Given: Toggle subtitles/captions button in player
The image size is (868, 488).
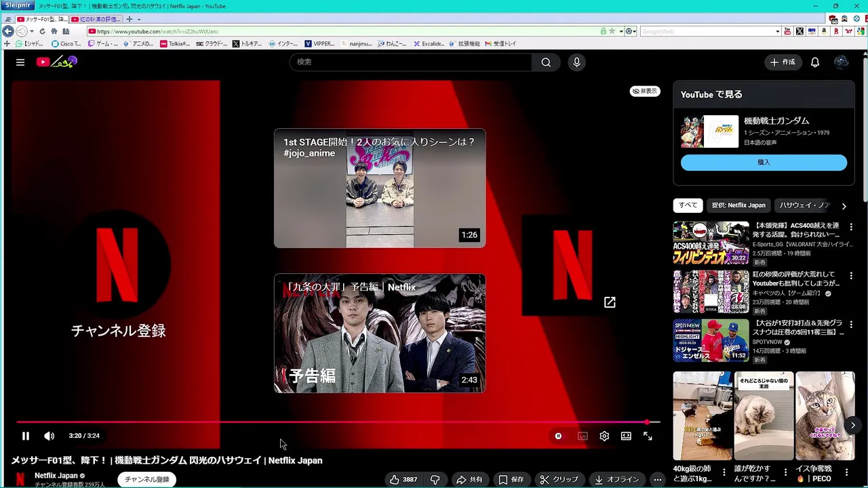Looking at the screenshot, I should click(583, 436).
